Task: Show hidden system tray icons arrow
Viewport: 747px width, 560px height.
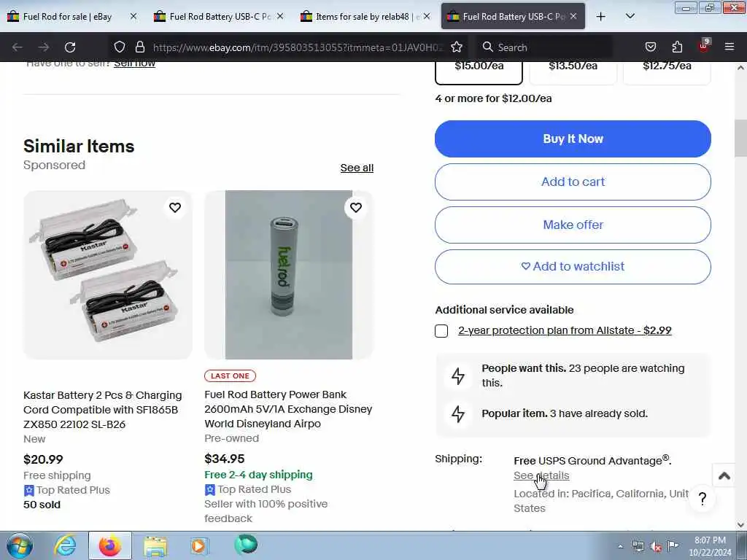Action: point(620,547)
